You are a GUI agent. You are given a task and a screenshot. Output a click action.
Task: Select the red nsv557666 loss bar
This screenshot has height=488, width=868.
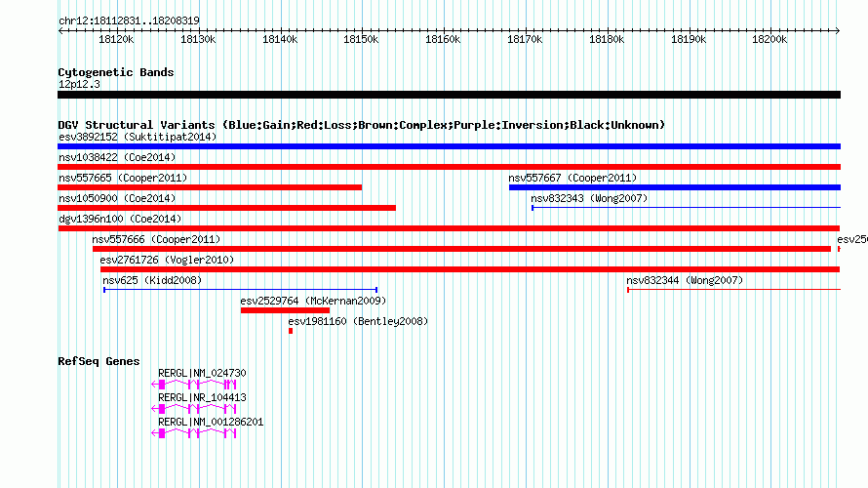pos(461,249)
